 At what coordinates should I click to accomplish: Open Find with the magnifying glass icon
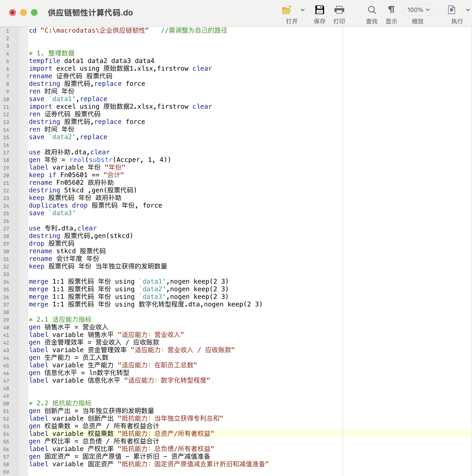[x=372, y=10]
